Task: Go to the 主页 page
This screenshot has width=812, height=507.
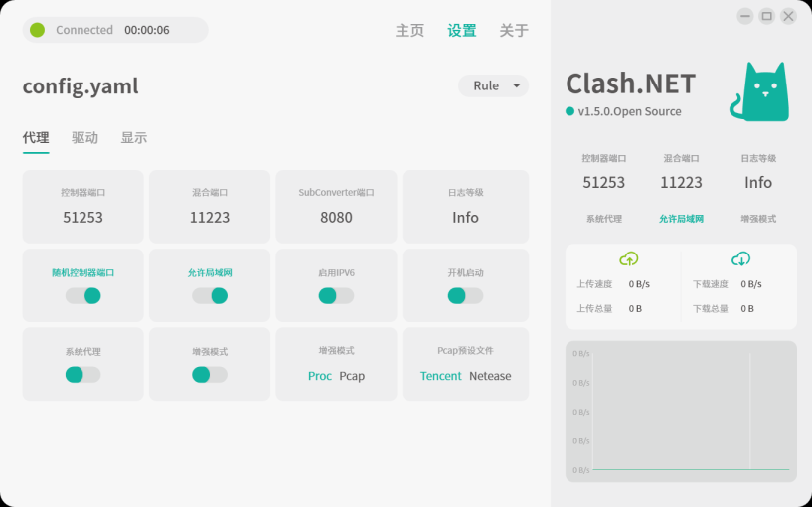Action: click(x=409, y=31)
